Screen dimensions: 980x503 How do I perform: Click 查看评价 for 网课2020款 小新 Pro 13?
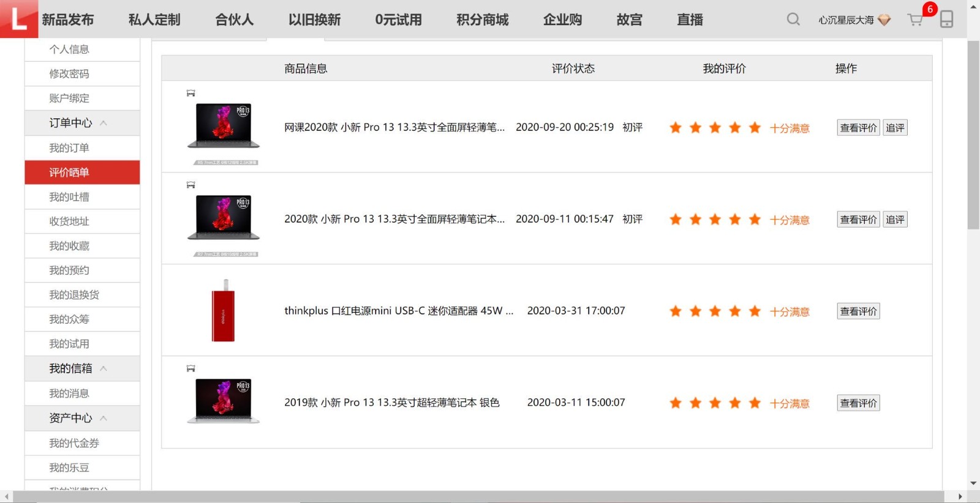tap(858, 127)
